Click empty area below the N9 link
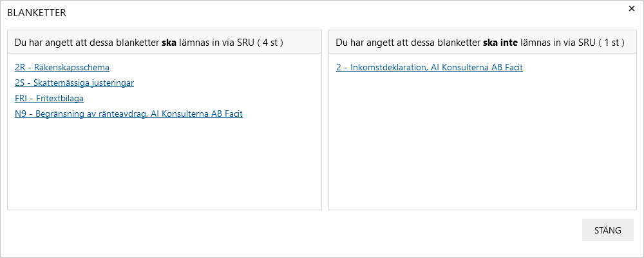This screenshot has width=644, height=258. (164, 164)
